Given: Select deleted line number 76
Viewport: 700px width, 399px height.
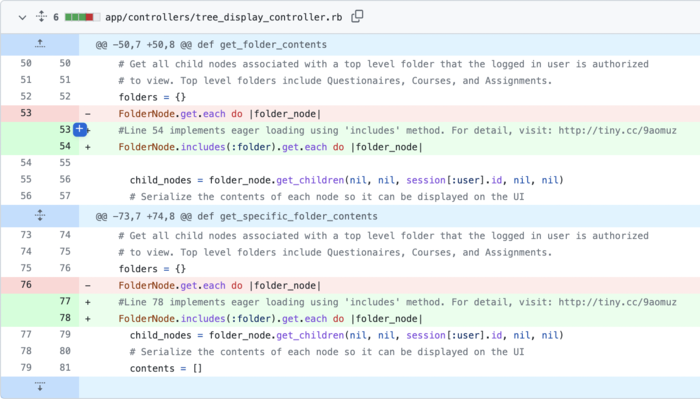Looking at the screenshot, I should (26, 285).
